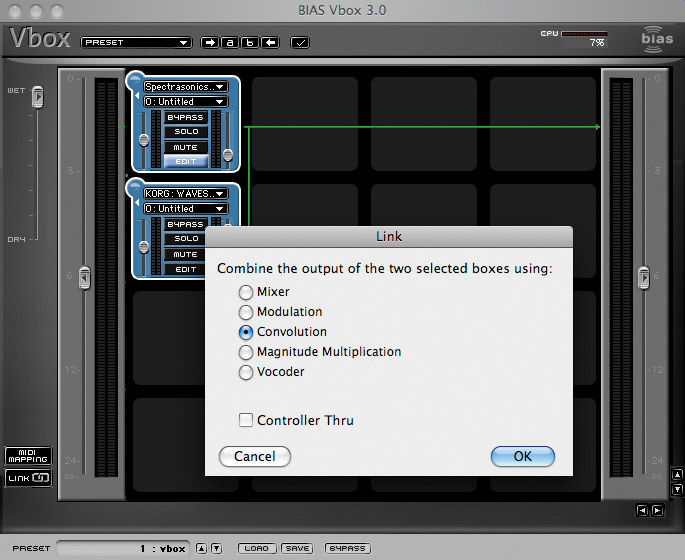Click the SAVE button in bottom bar

coord(297,548)
